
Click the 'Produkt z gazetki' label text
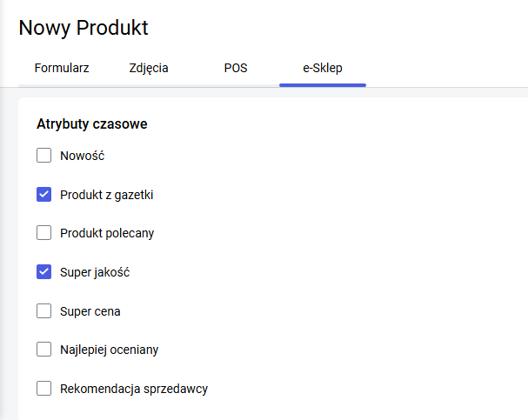tap(107, 195)
